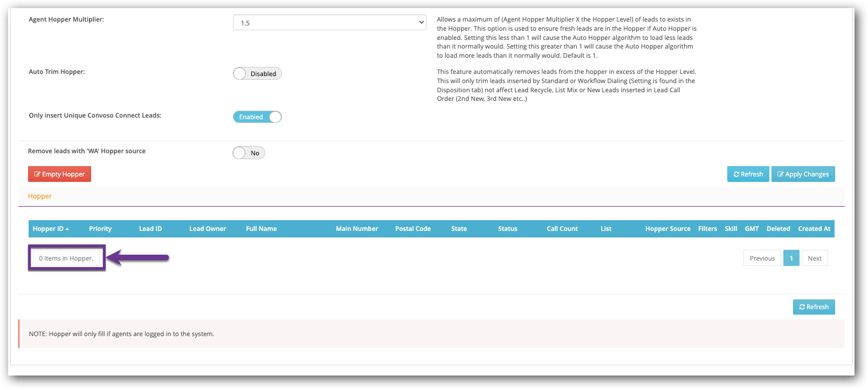Go to Previous page of hopper
The height and width of the screenshot is (389, 868).
(762, 258)
